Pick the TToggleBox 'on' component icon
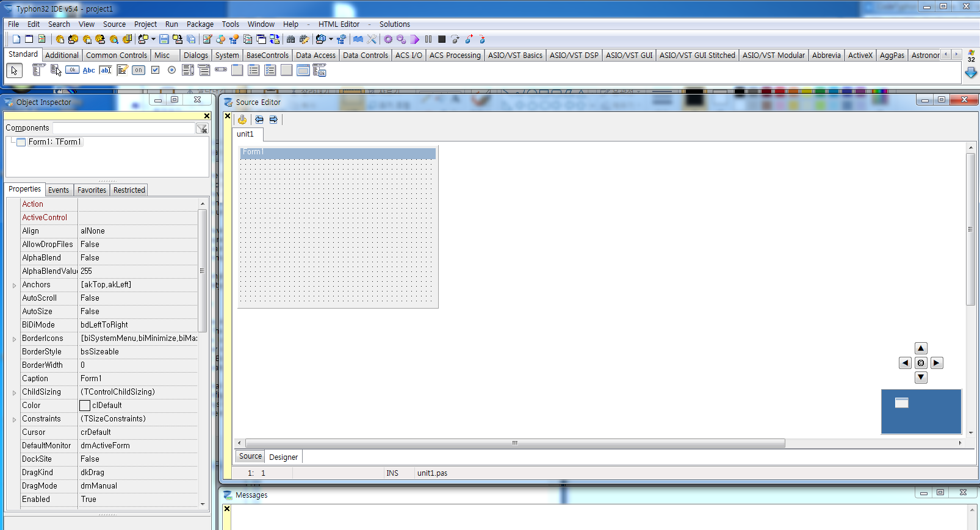The height and width of the screenshot is (530, 980). [x=139, y=70]
